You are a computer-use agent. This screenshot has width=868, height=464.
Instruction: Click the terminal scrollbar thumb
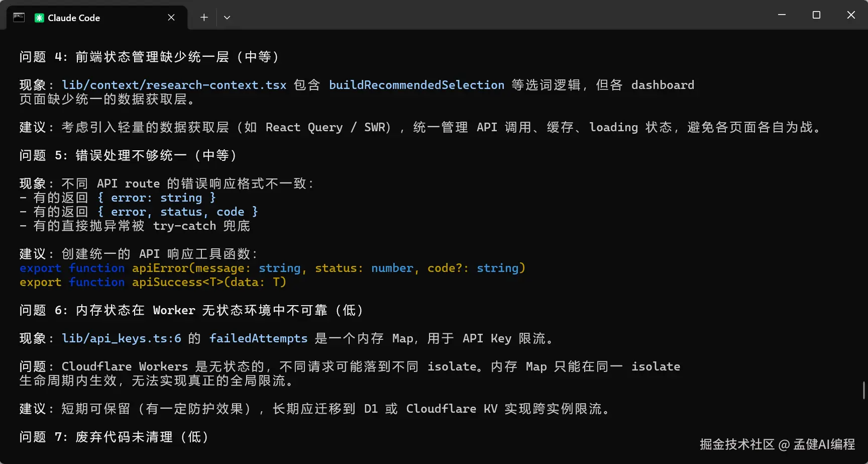(x=864, y=390)
